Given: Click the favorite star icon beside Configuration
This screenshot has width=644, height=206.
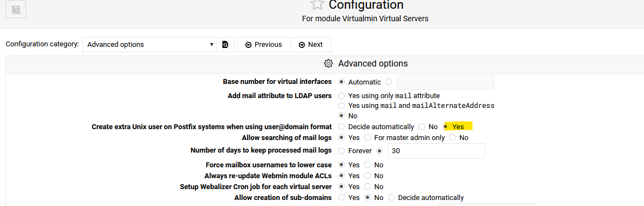Looking at the screenshot, I should click(x=317, y=5).
